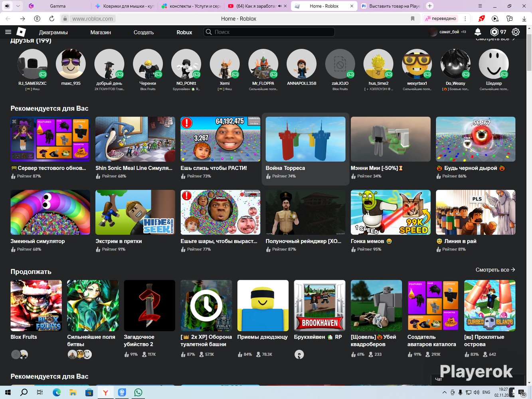Open the browser downloads arrow
532x399 pixels.
(524, 19)
